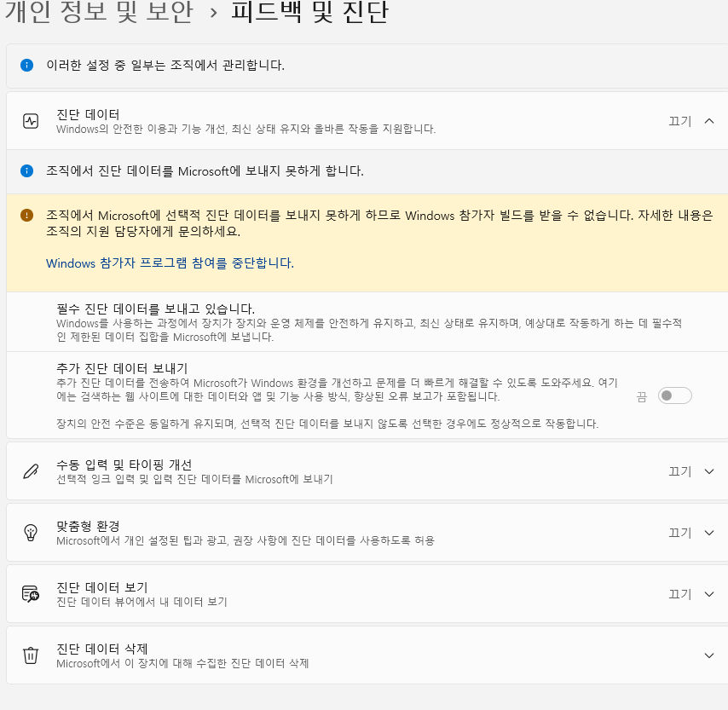The image size is (728, 710).
Task: Click the trash icon for 진단 데이터 삭제
Action: pyautogui.click(x=31, y=655)
